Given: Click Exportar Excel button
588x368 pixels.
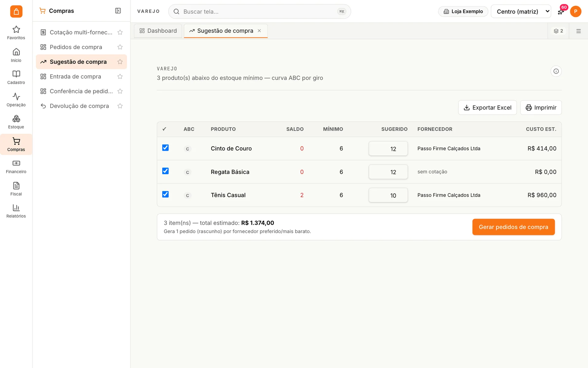Looking at the screenshot, I should (488, 108).
